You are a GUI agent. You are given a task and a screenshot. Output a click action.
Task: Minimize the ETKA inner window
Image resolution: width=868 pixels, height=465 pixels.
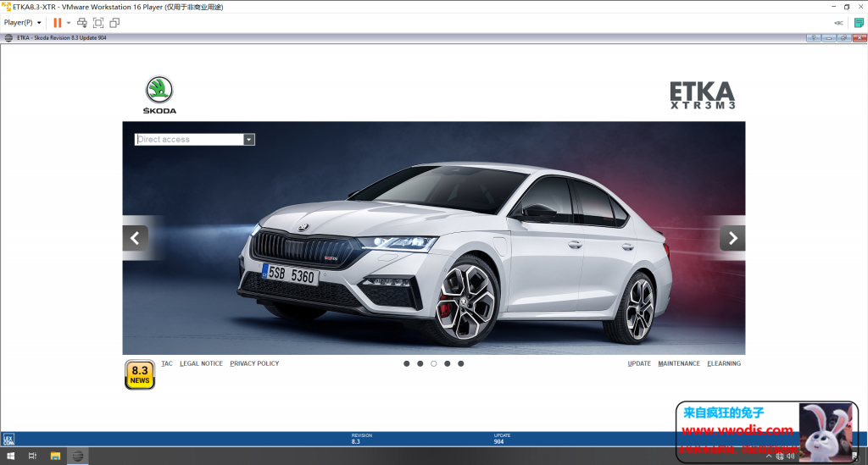(x=829, y=37)
